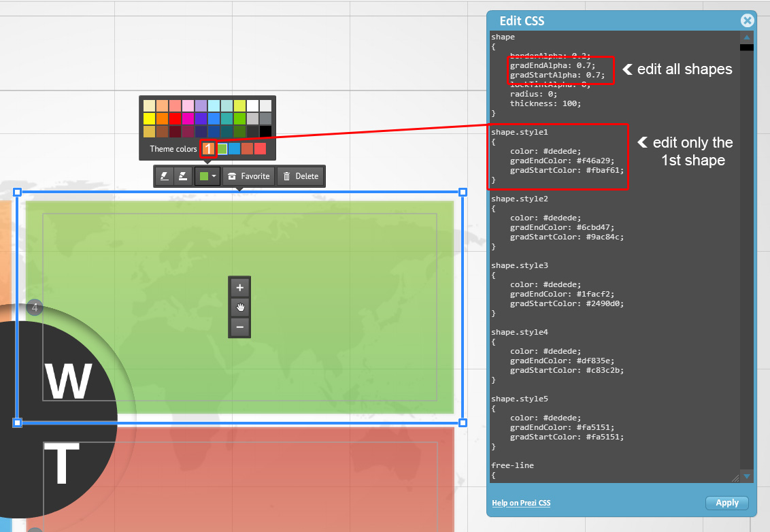Click the minus zoom-out button on shape
The width and height of the screenshot is (770, 532).
point(239,327)
